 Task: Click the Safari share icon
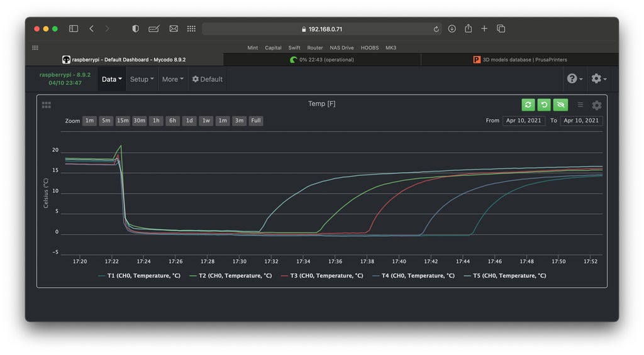(468, 29)
